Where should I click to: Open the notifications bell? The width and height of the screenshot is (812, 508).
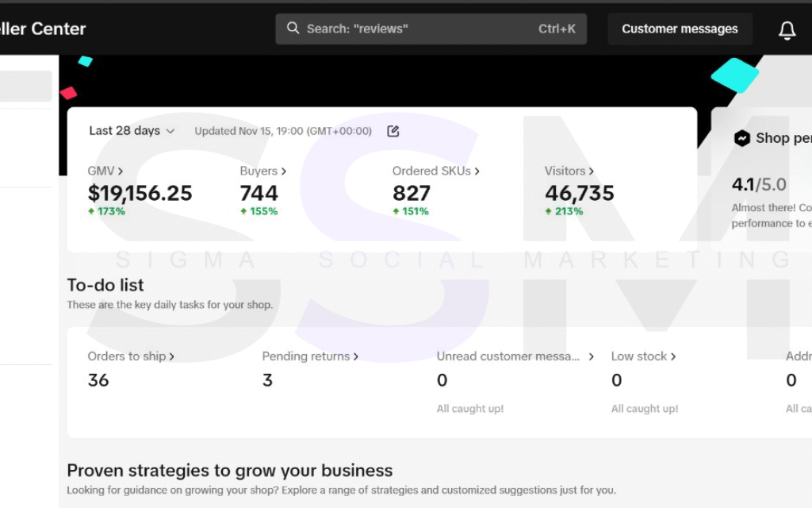coord(787,30)
